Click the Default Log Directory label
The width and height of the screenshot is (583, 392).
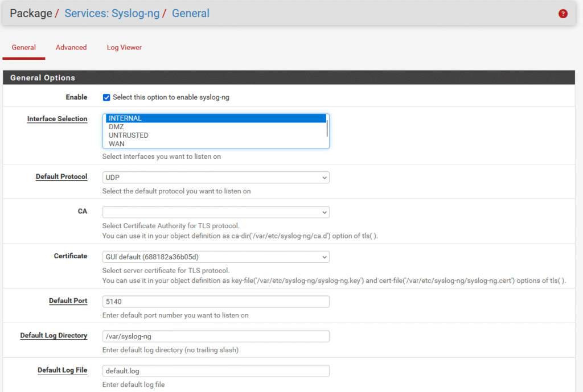click(x=54, y=336)
